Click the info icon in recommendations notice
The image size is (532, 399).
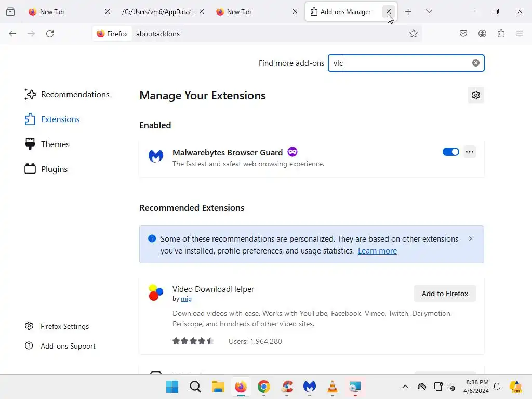(x=152, y=238)
